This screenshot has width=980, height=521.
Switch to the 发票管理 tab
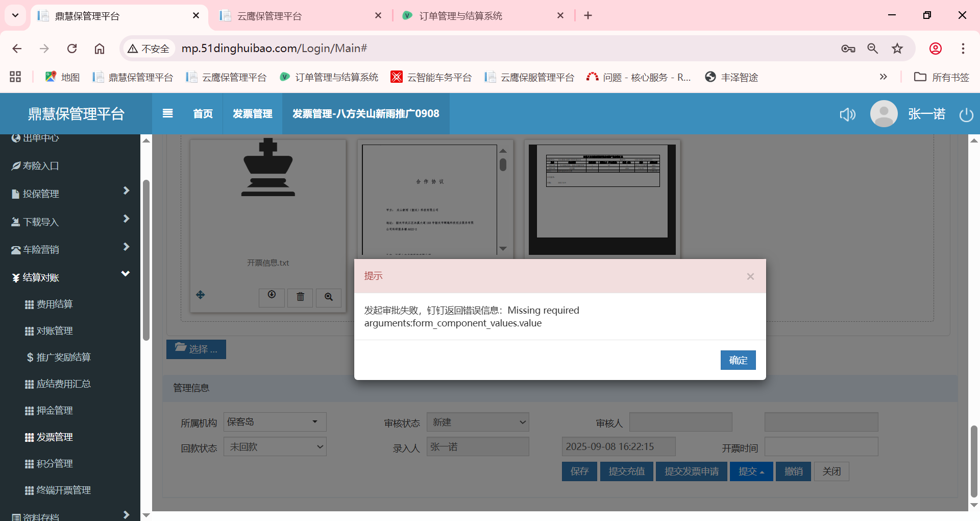[252, 113]
